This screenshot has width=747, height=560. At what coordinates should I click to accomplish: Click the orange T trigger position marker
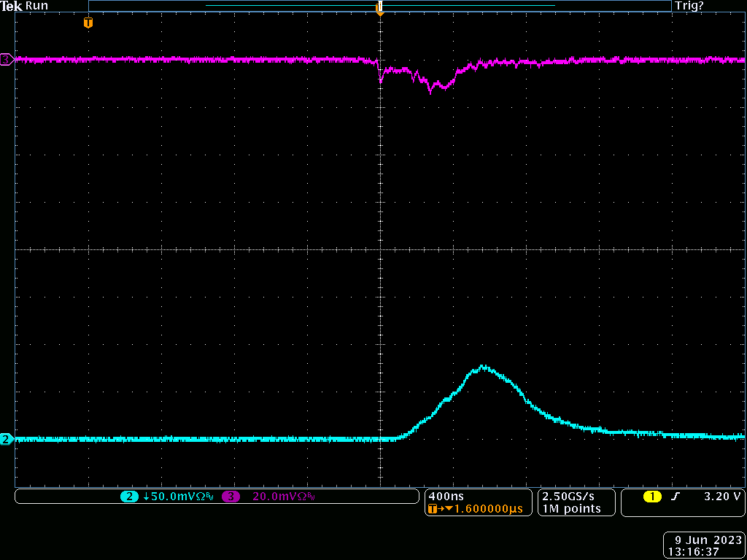pyautogui.click(x=88, y=23)
